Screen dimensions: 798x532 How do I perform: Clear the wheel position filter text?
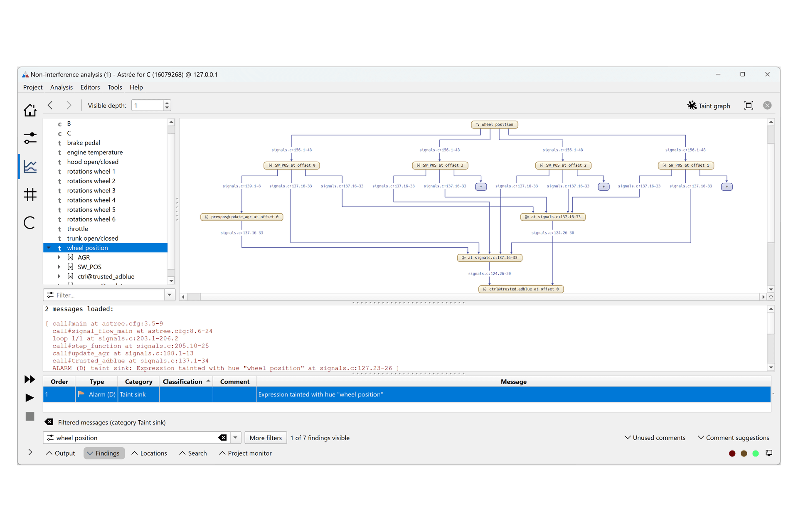tap(223, 438)
